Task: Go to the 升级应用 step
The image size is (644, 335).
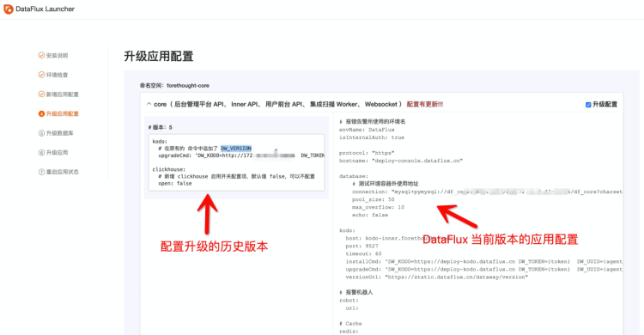Action: pos(57,153)
